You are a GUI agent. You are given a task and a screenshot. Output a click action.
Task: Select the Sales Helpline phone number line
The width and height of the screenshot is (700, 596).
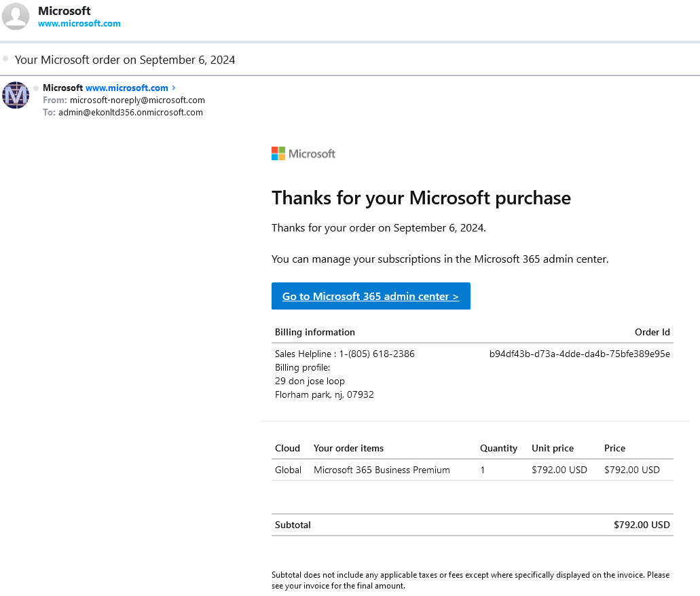tap(345, 354)
